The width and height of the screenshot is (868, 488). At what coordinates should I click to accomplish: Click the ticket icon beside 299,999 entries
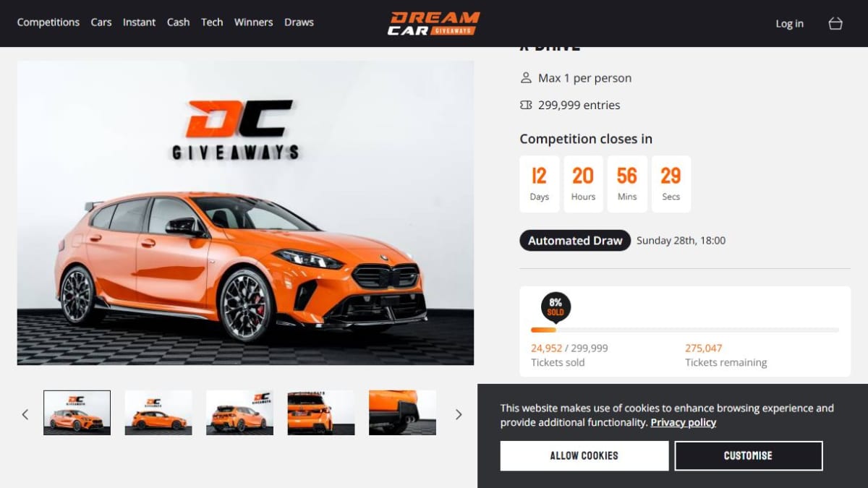click(x=526, y=105)
